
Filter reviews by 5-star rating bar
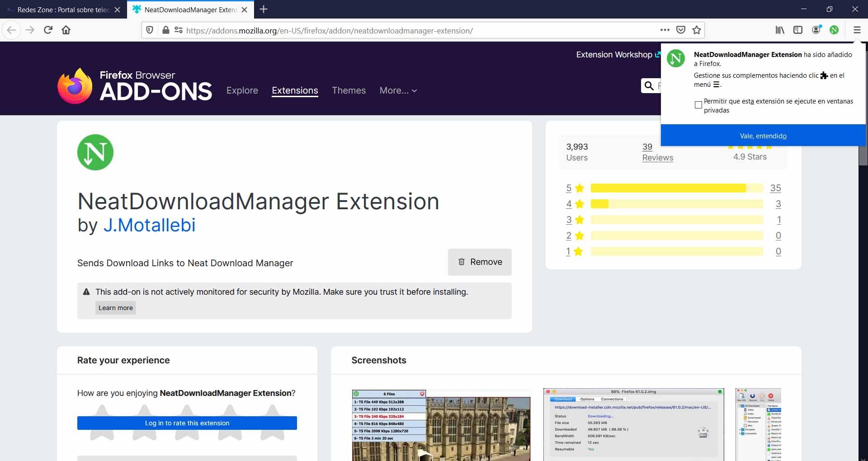(676, 188)
